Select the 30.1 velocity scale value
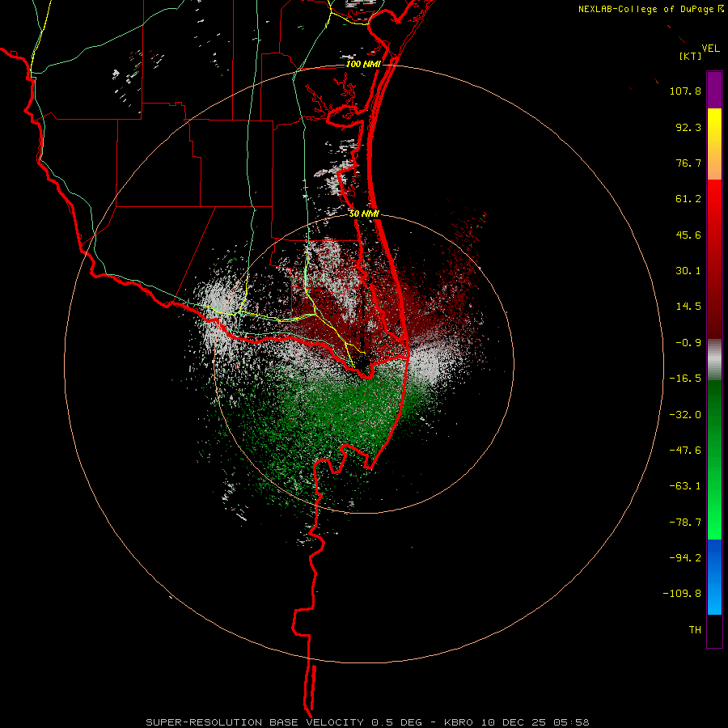 tap(688, 271)
